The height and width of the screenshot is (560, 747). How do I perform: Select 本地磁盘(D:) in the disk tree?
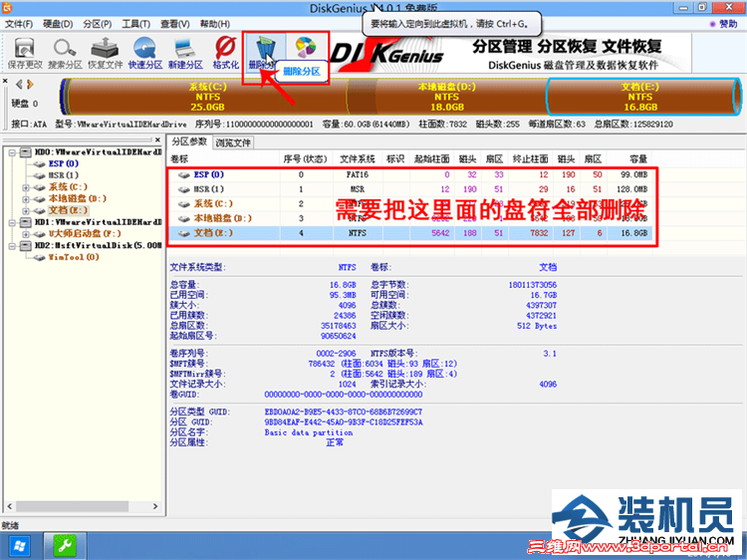click(77, 198)
